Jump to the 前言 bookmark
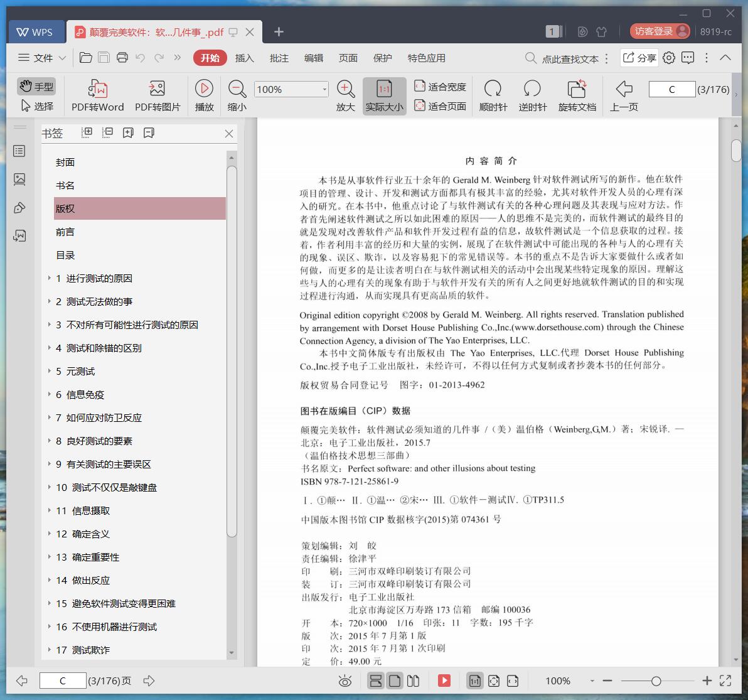Viewport: 748px width, 700px height. [65, 232]
